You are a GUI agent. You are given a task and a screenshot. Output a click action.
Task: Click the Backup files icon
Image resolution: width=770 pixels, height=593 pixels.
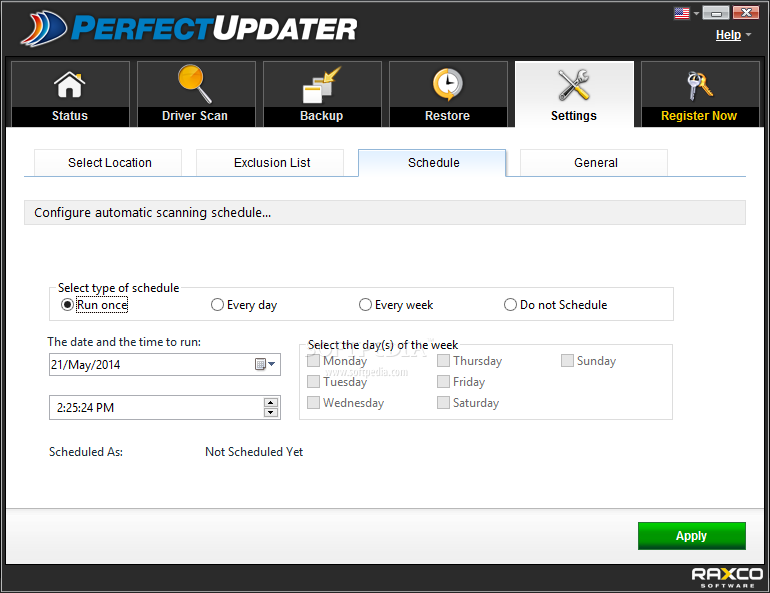click(x=322, y=84)
